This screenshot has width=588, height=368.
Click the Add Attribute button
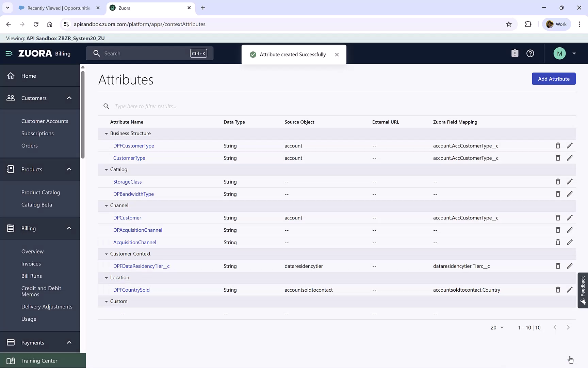[x=554, y=79]
